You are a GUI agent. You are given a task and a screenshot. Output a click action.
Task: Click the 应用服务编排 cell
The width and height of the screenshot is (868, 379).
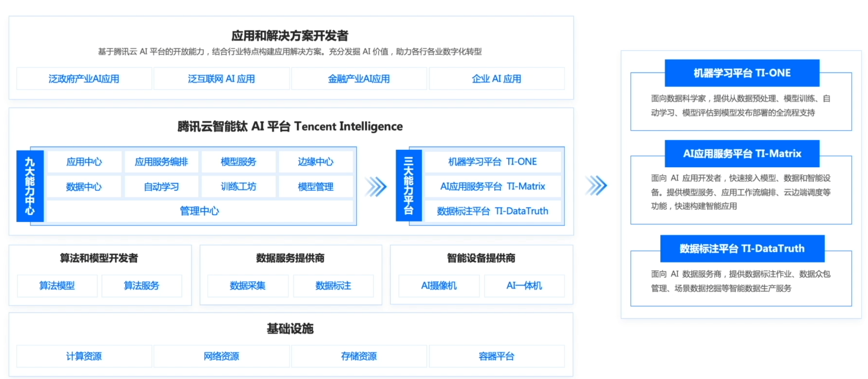click(x=161, y=161)
